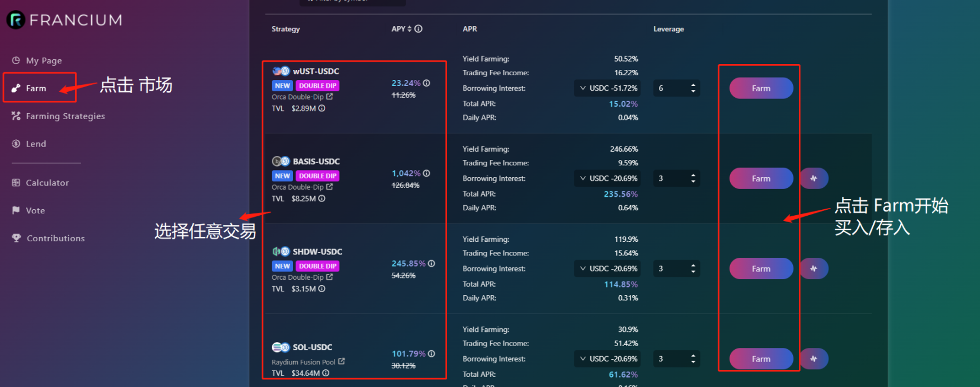Click info icon next to SOL-USDC TVL
980x387 pixels.
326,373
